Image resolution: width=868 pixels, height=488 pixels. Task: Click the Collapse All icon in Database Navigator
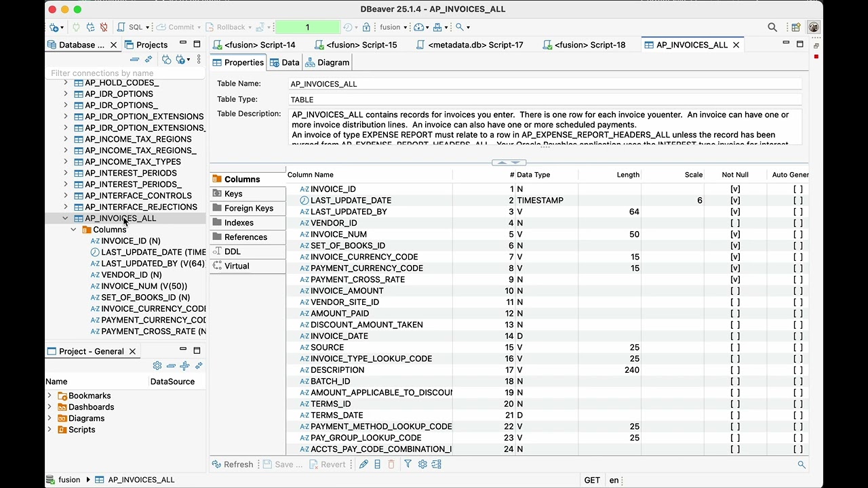[x=134, y=60]
